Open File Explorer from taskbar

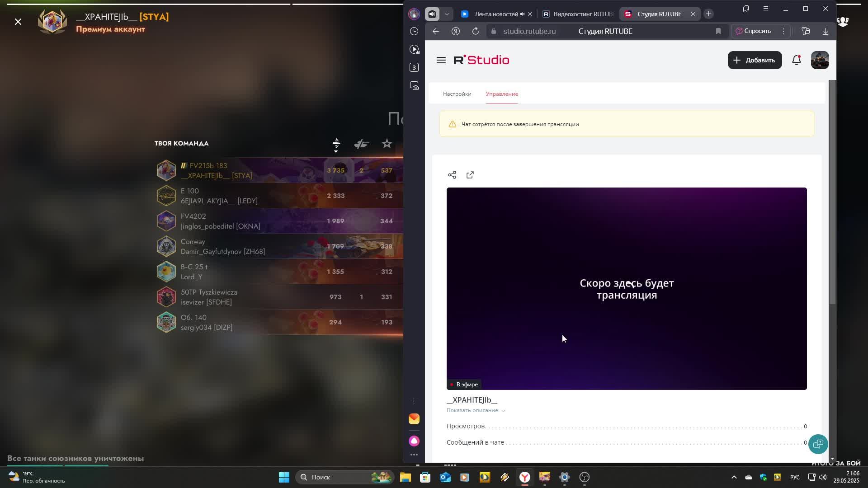click(405, 477)
